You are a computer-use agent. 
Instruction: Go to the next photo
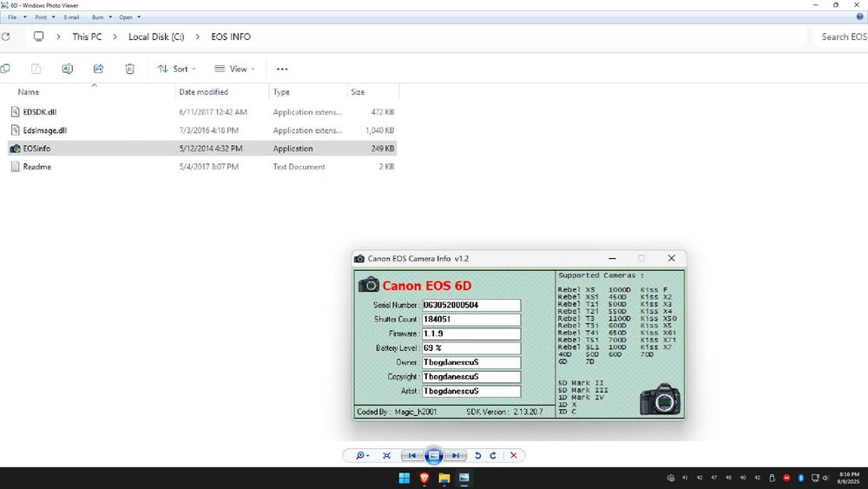(x=456, y=455)
